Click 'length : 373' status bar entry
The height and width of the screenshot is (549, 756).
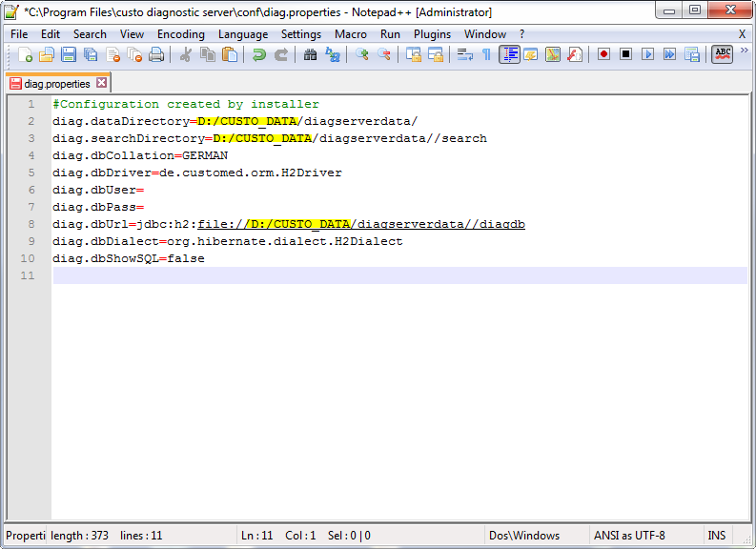[x=79, y=536]
